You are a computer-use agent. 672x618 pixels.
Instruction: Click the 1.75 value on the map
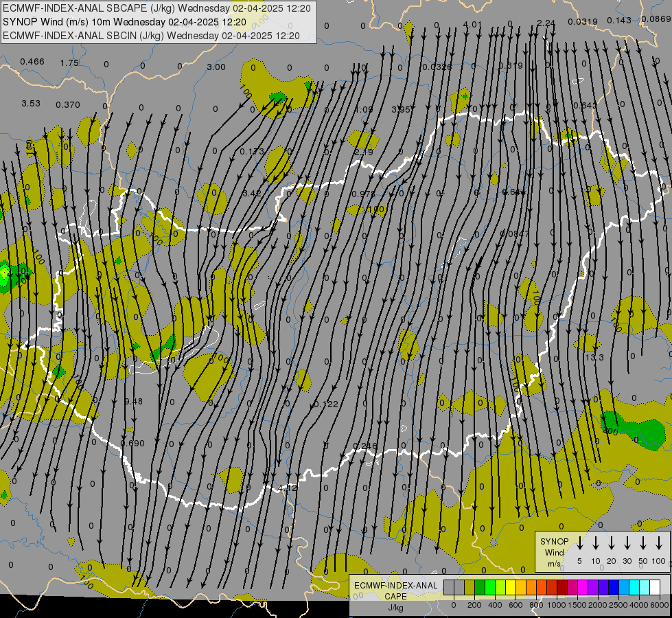[69, 62]
